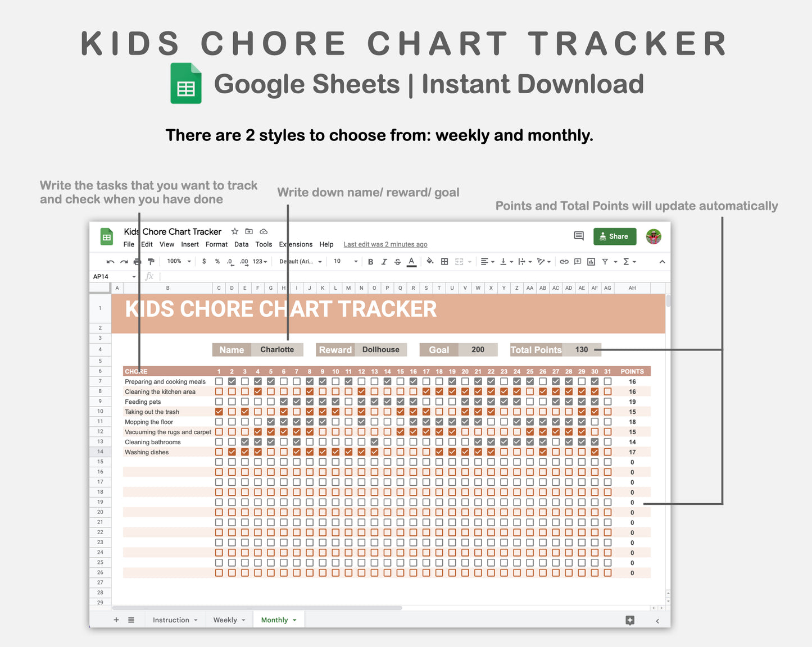
Task: Open the Instruction sheet tab
Action: [x=171, y=619]
